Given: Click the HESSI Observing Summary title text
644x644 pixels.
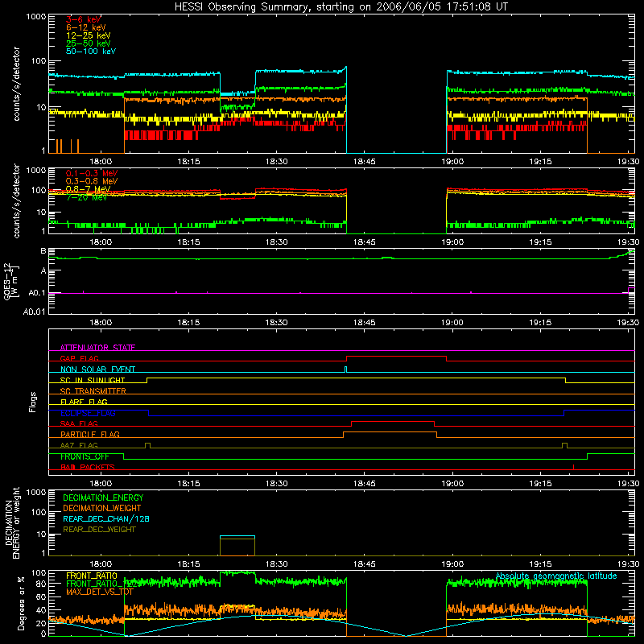Looking at the screenshot, I should 341,7.
